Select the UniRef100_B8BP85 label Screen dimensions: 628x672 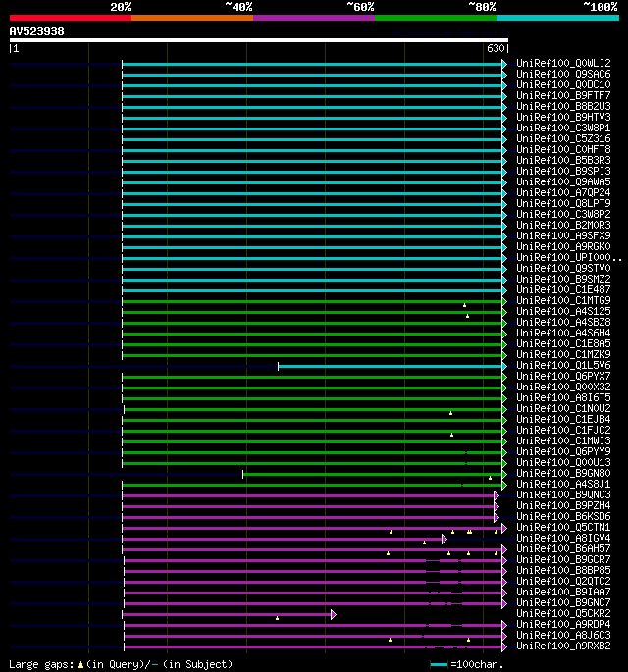click(x=563, y=570)
